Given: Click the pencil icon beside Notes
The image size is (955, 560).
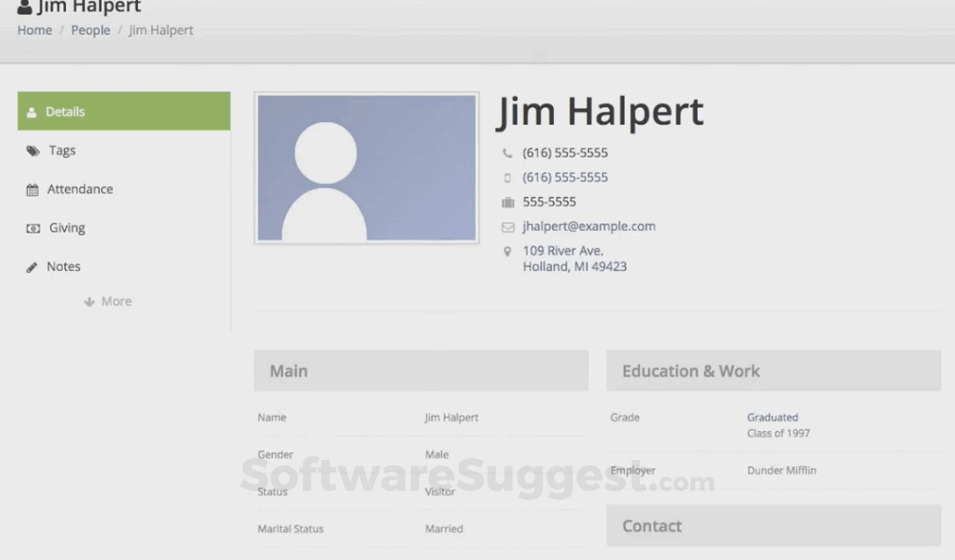Looking at the screenshot, I should coord(32,266).
